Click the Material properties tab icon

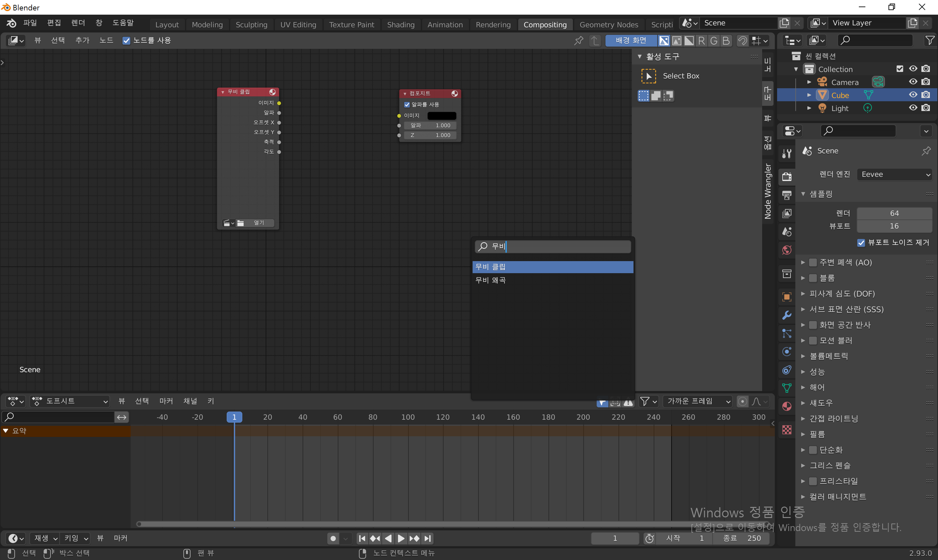(x=787, y=406)
